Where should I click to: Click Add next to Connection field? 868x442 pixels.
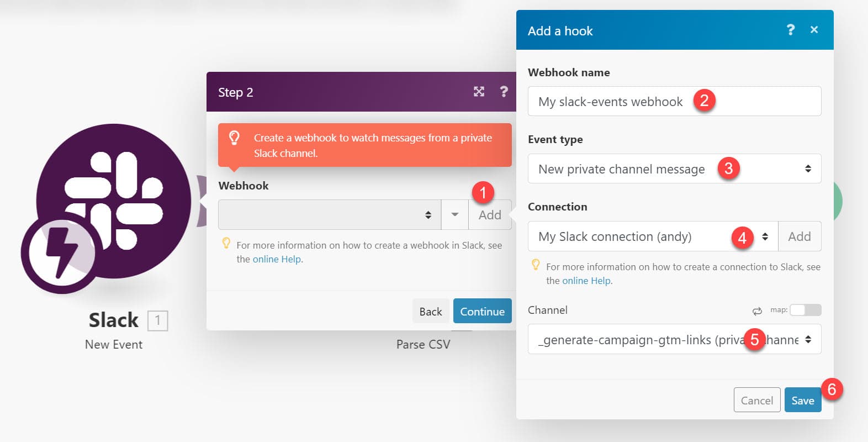point(799,236)
